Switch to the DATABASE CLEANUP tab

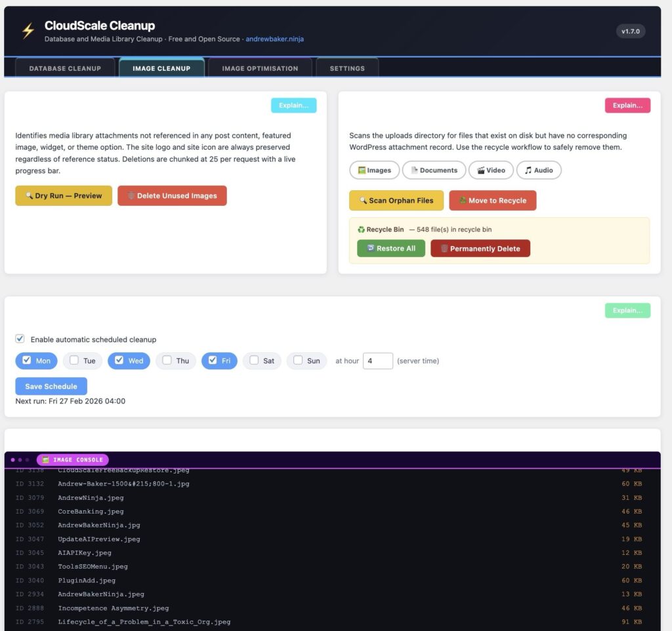pos(65,68)
